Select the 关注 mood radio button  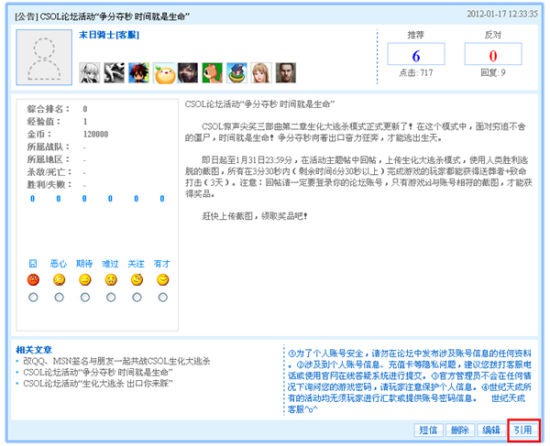pos(137,297)
